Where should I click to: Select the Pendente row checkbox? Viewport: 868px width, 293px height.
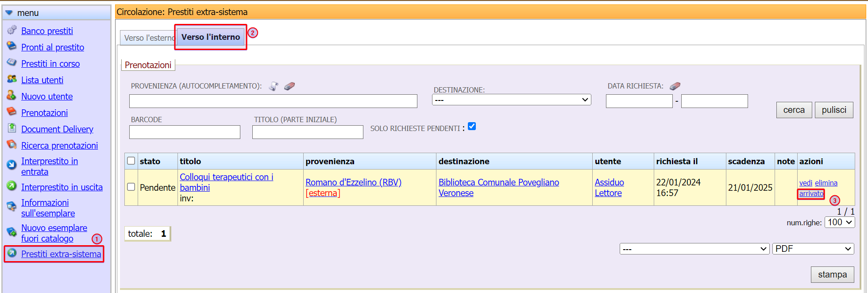tap(131, 187)
